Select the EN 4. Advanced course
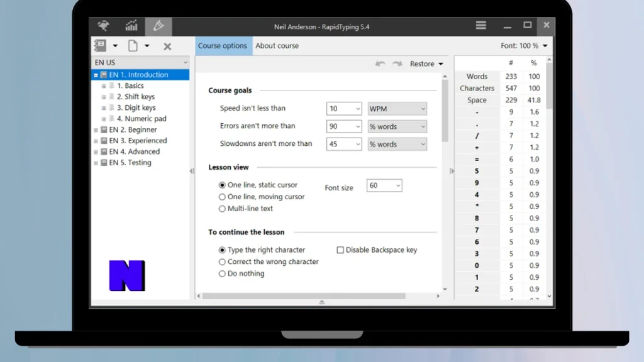Viewport: 644px width, 362px height. 135,151
